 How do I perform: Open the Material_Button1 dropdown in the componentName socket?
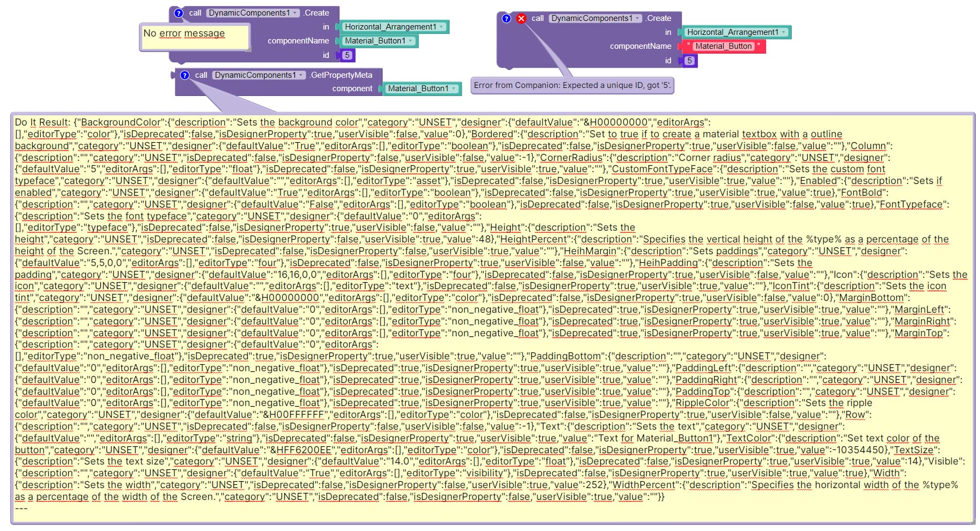[x=378, y=41]
